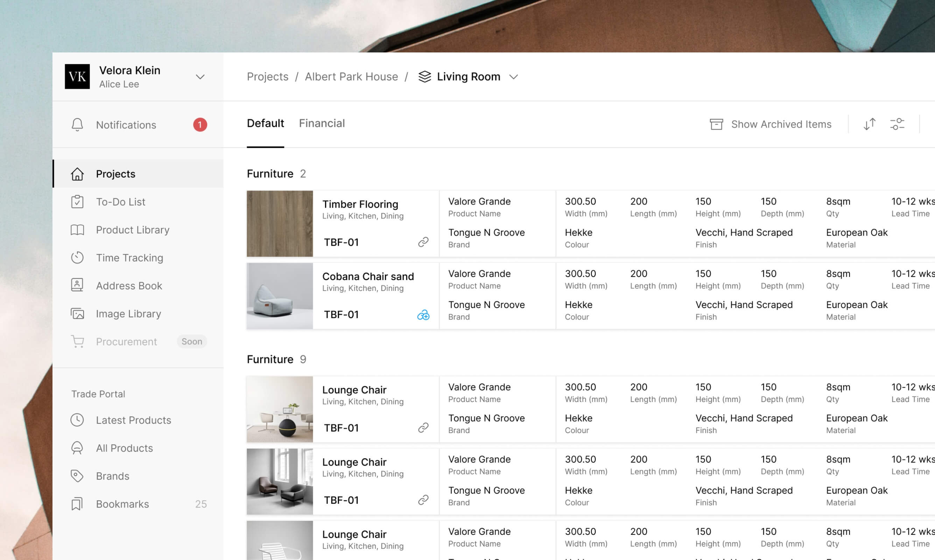Toggle Show Archived Items
The width and height of the screenshot is (935, 560).
770,124
